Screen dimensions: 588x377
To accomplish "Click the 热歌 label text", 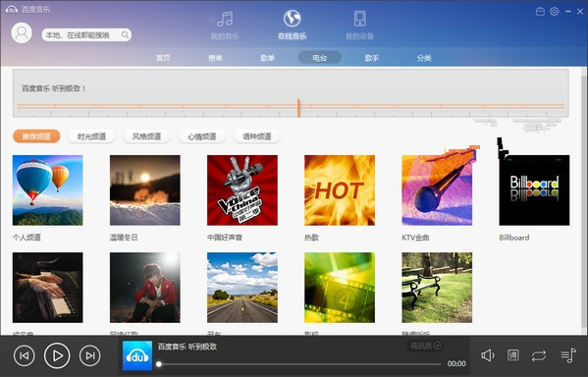I will [x=311, y=238].
